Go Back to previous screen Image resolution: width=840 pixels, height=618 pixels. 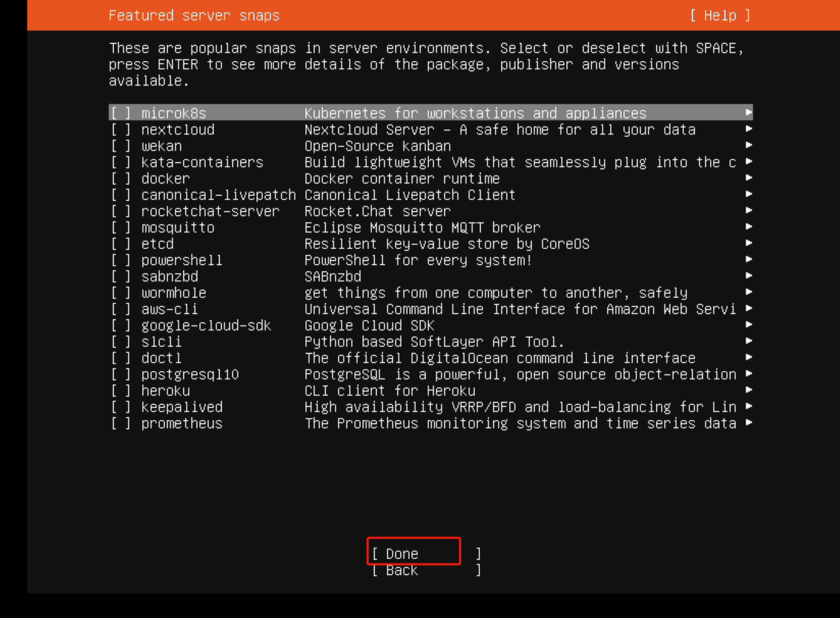click(426, 570)
